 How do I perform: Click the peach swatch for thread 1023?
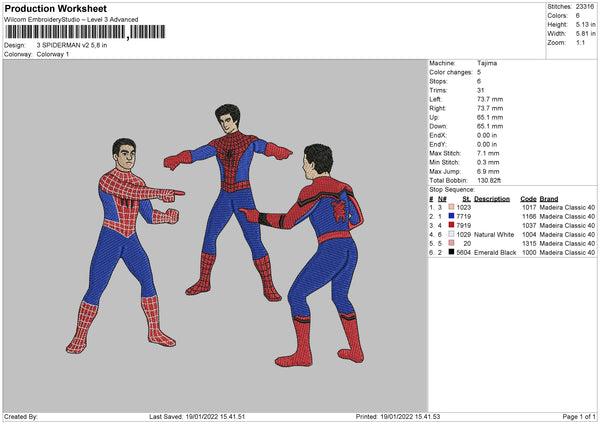click(451, 207)
